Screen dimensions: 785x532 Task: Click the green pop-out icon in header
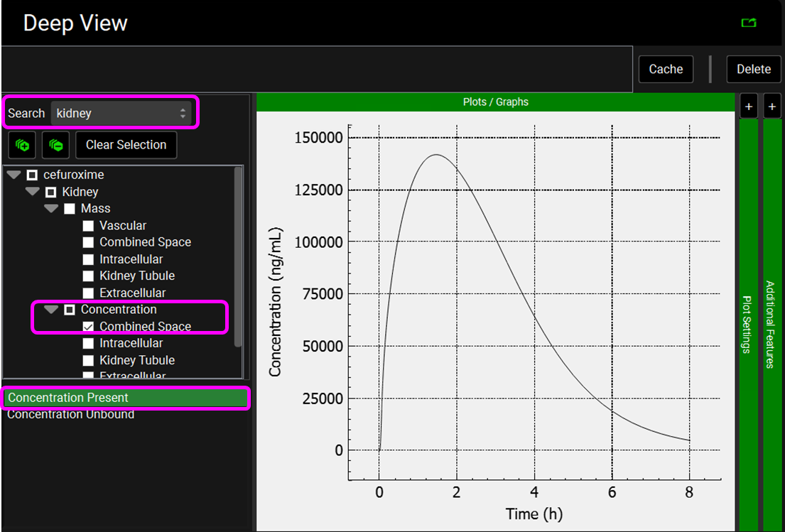[748, 23]
